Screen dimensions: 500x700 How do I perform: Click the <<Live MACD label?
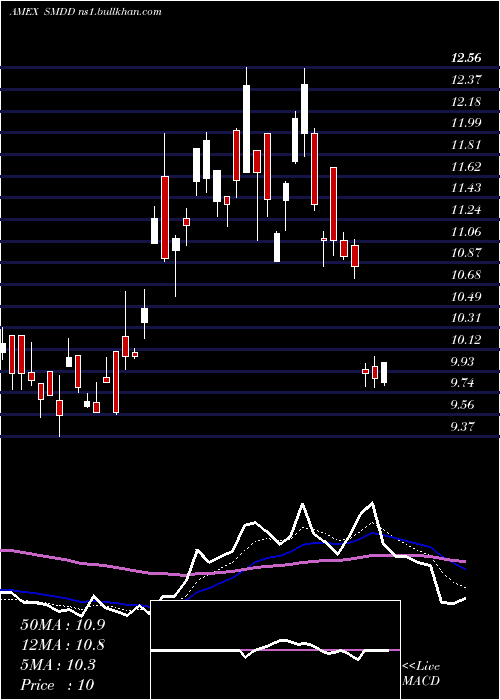tap(421, 674)
